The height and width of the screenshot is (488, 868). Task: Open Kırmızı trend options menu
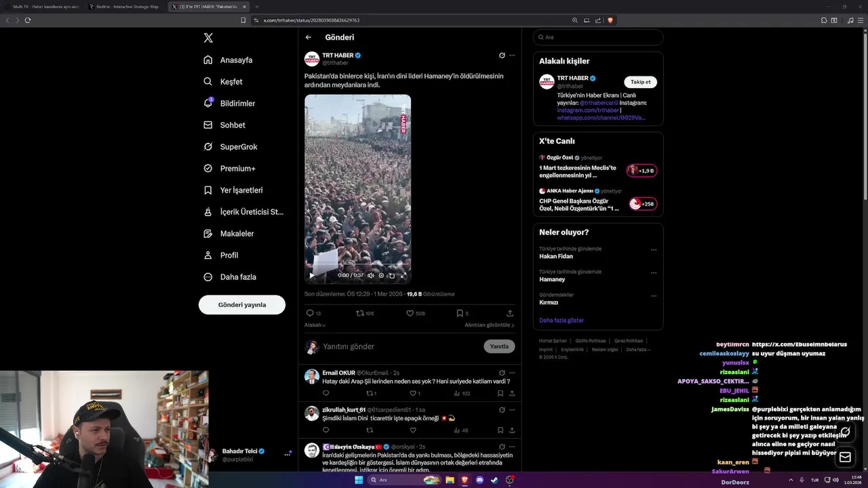pyautogui.click(x=654, y=296)
